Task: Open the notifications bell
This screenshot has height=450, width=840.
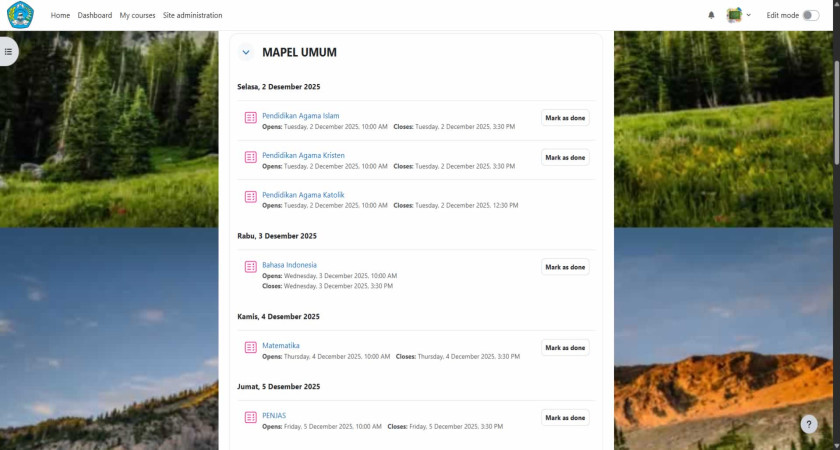Action: click(x=711, y=15)
